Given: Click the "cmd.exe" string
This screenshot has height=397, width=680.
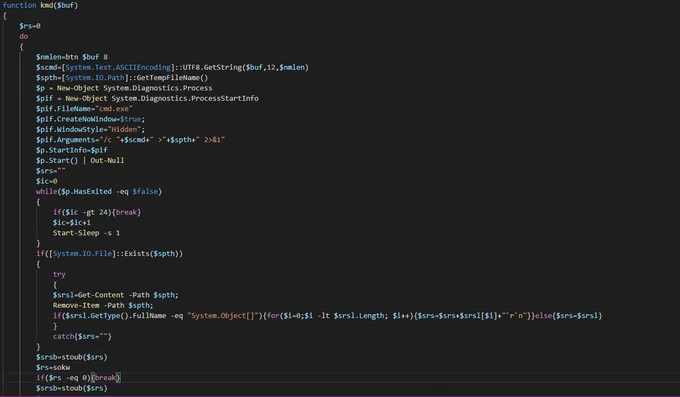Looking at the screenshot, I should [114, 109].
